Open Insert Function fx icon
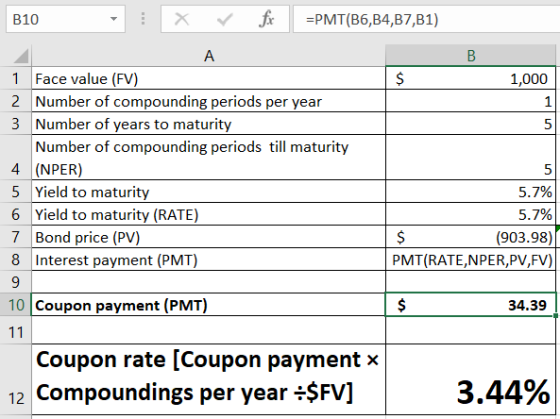The width and height of the screenshot is (560, 419). click(x=267, y=19)
